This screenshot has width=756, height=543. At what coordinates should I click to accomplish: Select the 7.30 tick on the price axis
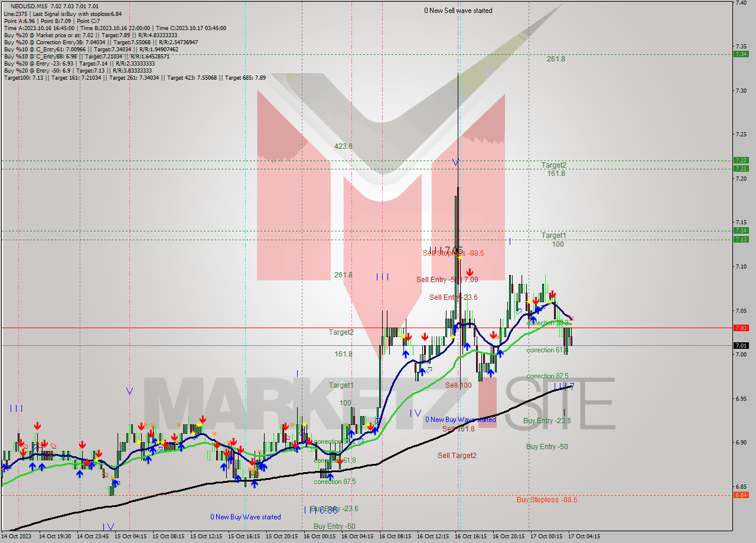(x=741, y=90)
